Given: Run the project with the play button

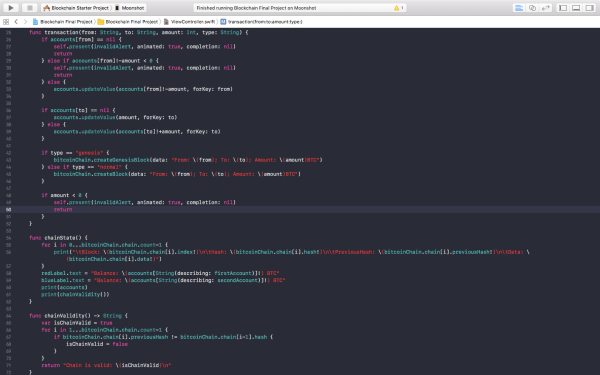Looking at the screenshot, I should (11, 8).
